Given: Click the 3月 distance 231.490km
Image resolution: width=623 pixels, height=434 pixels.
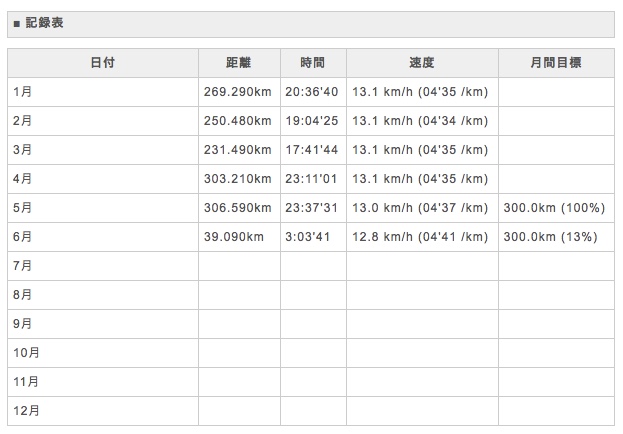Looking at the screenshot, I should (237, 150).
